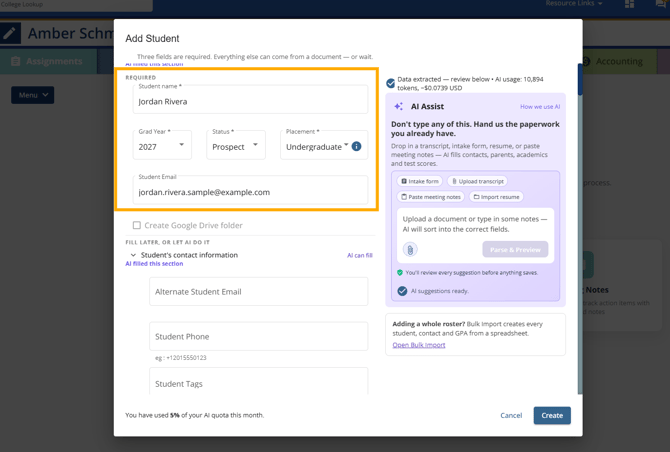
Task: Click the AI quota usage text
Action: [x=194, y=415]
